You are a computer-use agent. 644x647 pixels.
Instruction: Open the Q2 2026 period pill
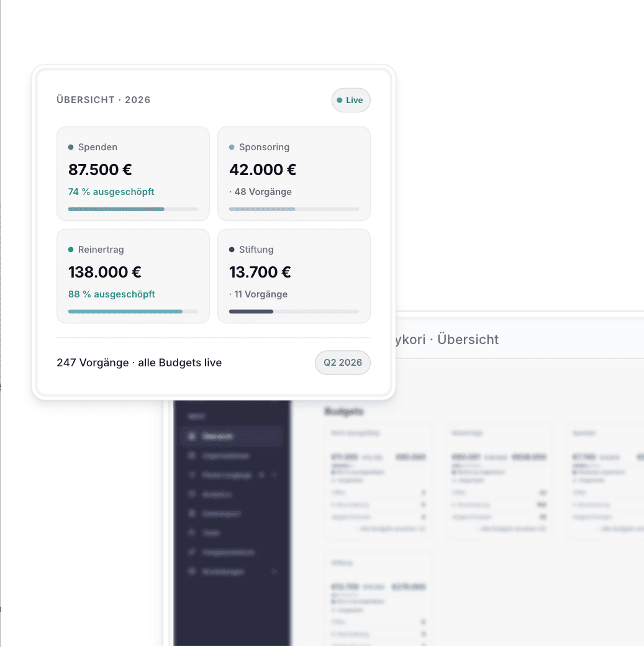click(x=343, y=363)
